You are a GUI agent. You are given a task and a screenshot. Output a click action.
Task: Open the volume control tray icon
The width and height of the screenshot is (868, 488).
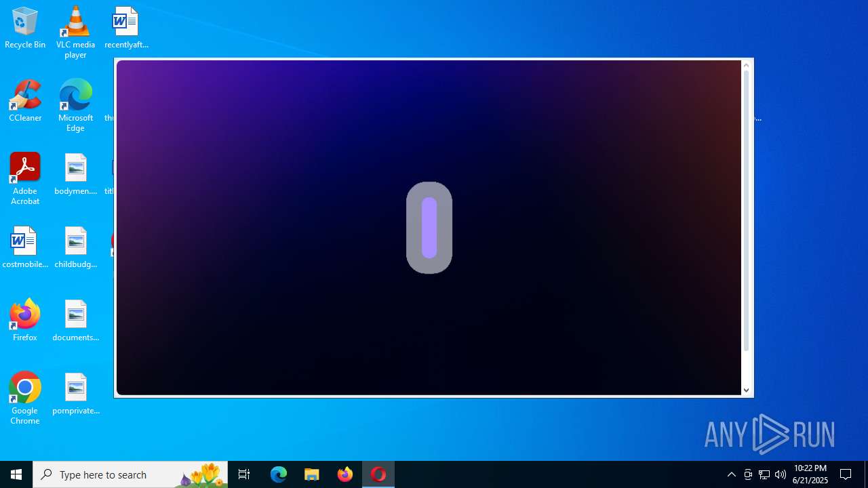[781, 474]
